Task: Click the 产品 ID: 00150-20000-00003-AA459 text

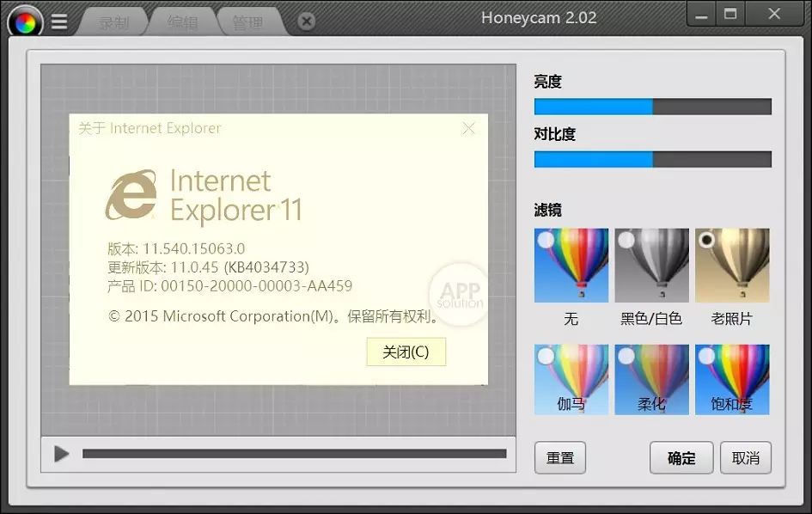Action: (230, 286)
